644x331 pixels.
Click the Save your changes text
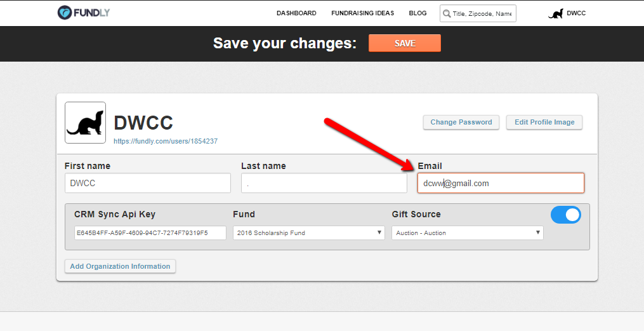click(285, 43)
